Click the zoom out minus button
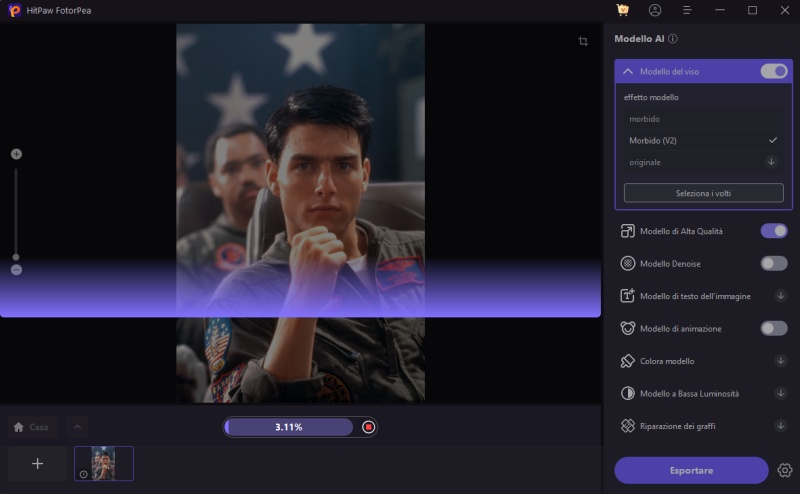 point(16,270)
